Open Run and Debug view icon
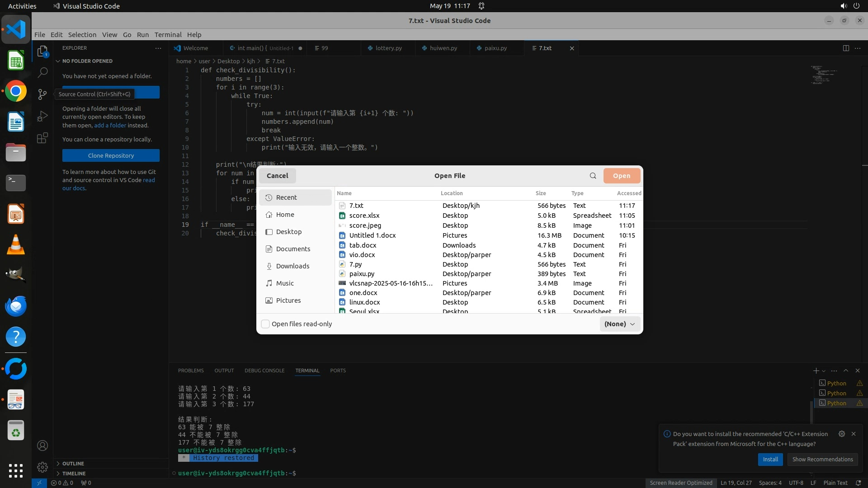The width and height of the screenshot is (868, 488). 42,116
